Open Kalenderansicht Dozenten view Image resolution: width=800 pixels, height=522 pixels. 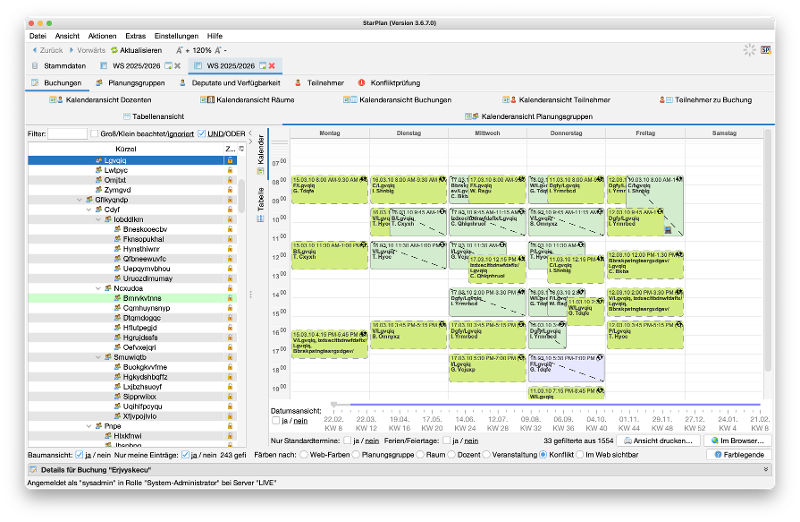[101, 100]
